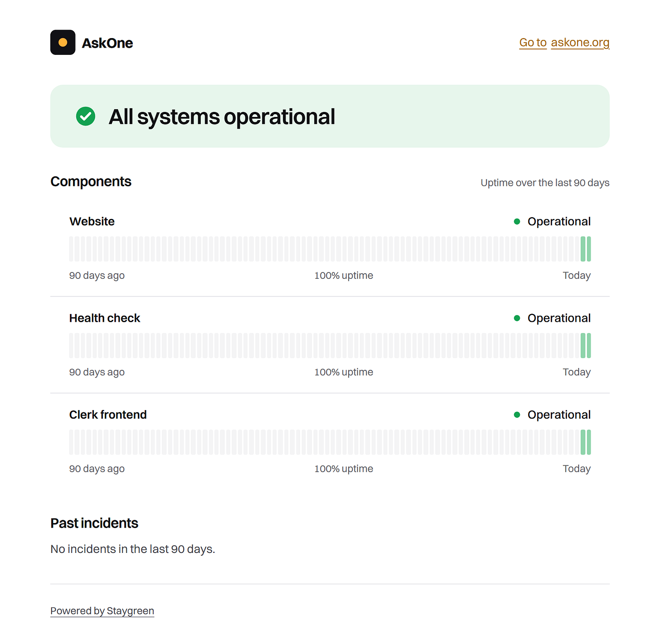Click the green status dot for Website
The height and width of the screenshot is (644, 660).
tap(517, 222)
